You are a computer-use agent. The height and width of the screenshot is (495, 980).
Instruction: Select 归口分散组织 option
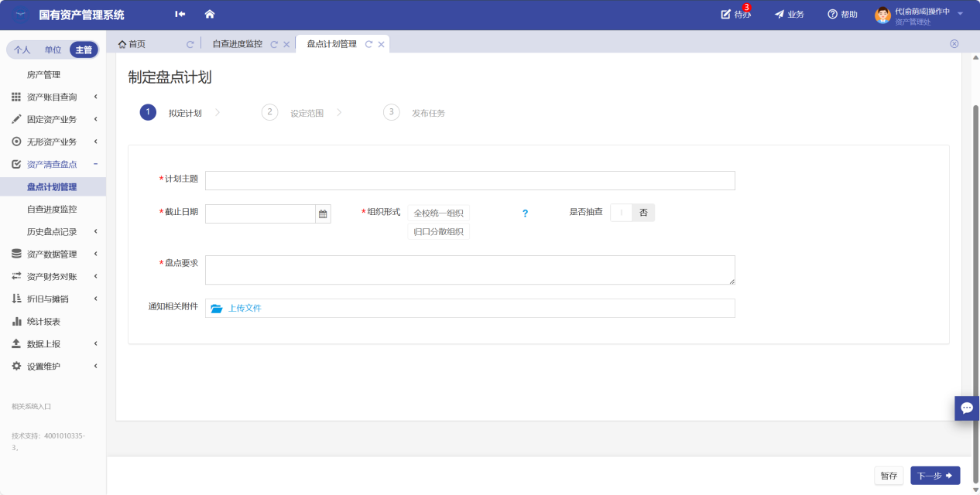(438, 232)
